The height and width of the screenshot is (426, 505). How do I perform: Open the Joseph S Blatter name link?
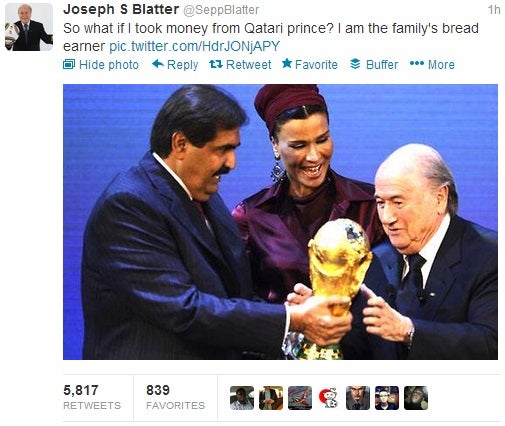pos(121,9)
